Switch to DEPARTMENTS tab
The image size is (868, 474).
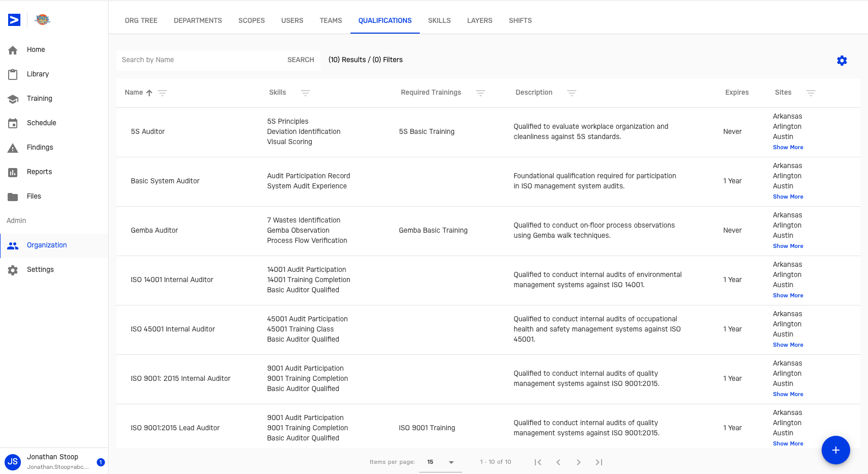click(x=198, y=20)
